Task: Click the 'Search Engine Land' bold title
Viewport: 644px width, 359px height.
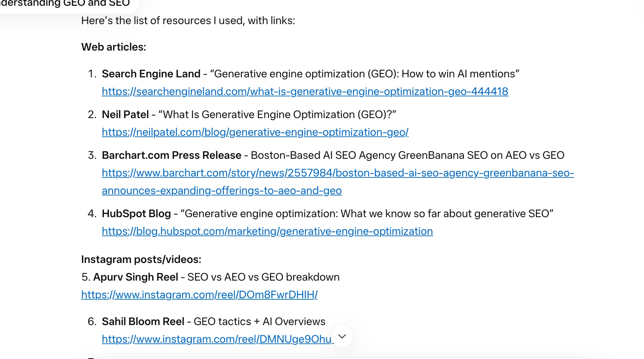Action: click(151, 74)
